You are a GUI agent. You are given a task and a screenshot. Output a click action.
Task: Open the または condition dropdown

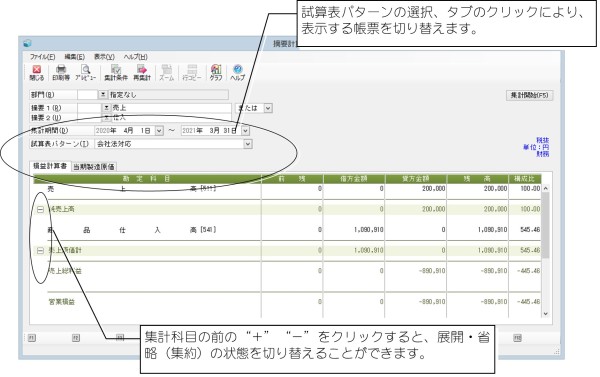tap(268, 108)
